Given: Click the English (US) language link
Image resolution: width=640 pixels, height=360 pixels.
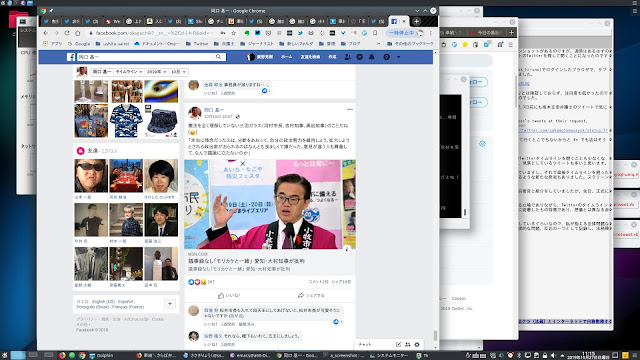Looking at the screenshot, I should click(x=103, y=302).
